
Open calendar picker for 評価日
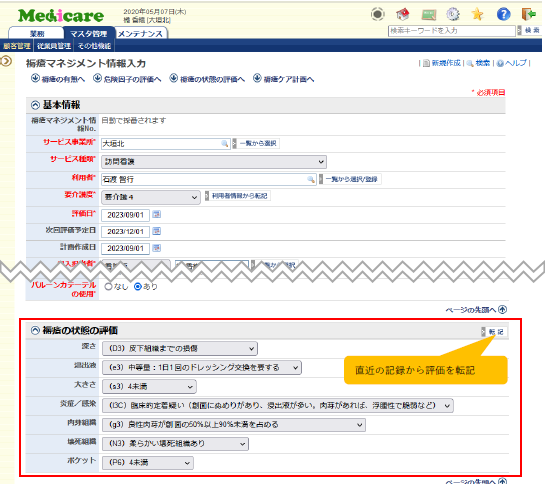tap(157, 215)
